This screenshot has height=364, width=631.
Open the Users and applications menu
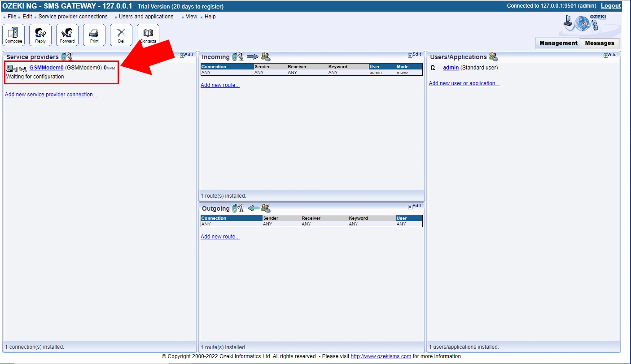(x=146, y=17)
